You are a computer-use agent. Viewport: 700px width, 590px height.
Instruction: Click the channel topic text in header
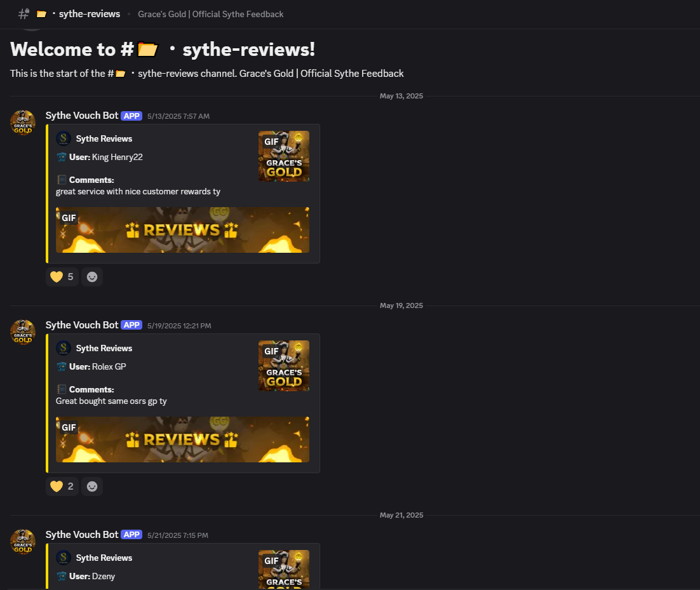coord(211,14)
